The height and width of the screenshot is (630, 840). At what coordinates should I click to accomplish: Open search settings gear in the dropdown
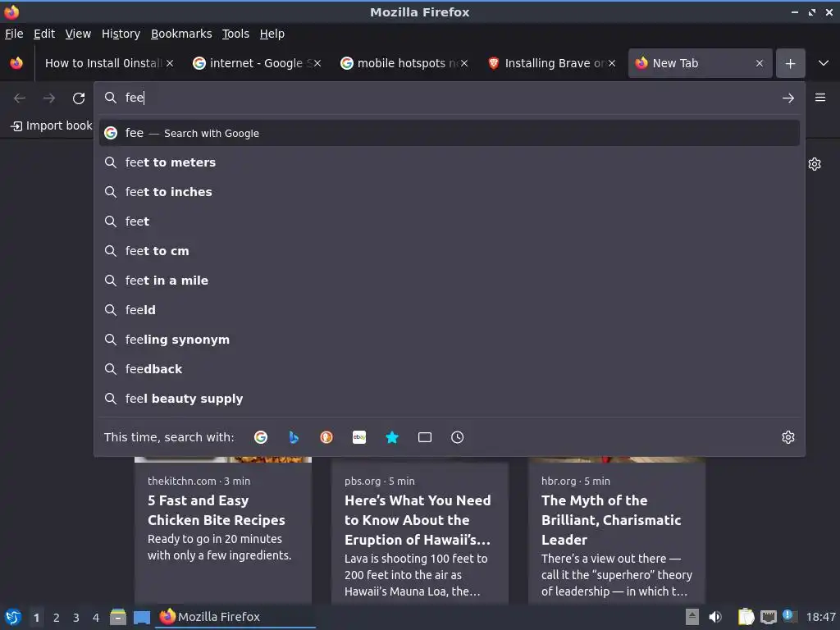coord(788,437)
